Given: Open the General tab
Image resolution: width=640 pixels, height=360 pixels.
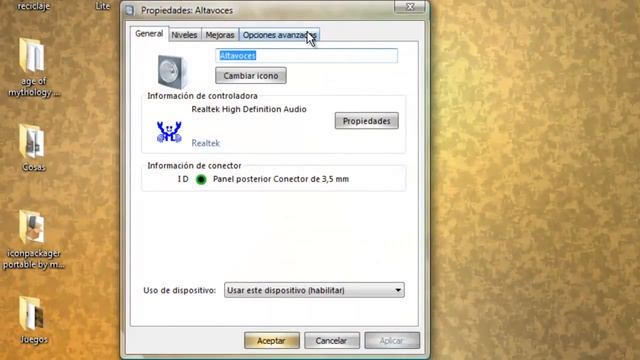Looking at the screenshot, I should pyautogui.click(x=149, y=34).
